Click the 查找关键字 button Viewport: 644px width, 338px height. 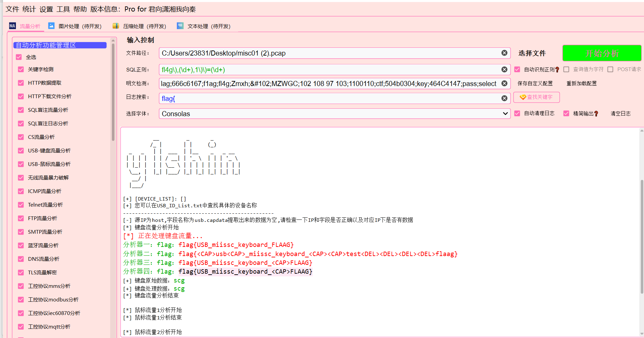536,97
